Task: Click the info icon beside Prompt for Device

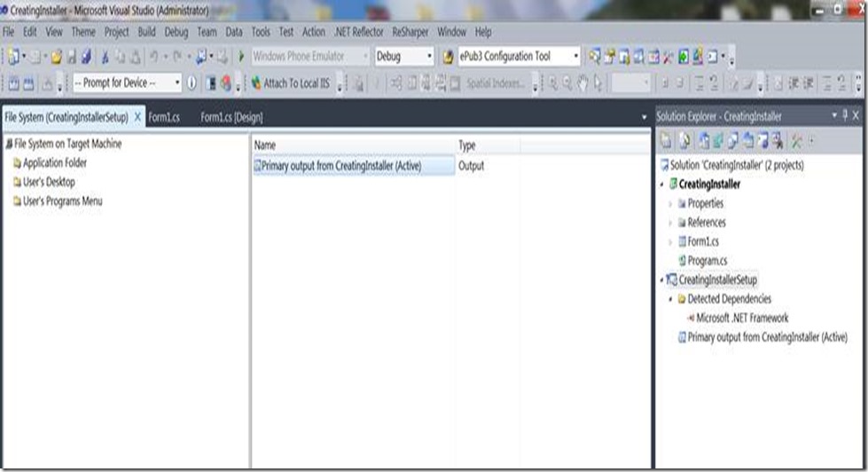Action: [x=192, y=83]
